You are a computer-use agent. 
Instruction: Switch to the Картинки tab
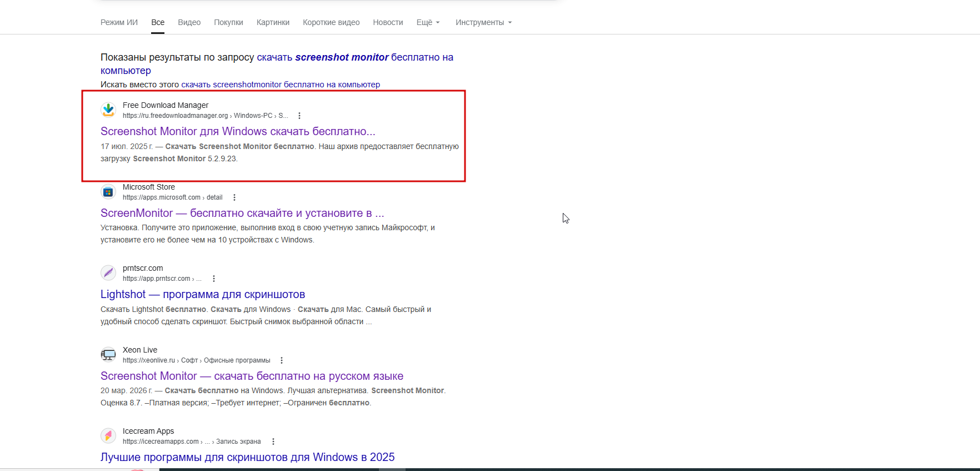[273, 22]
